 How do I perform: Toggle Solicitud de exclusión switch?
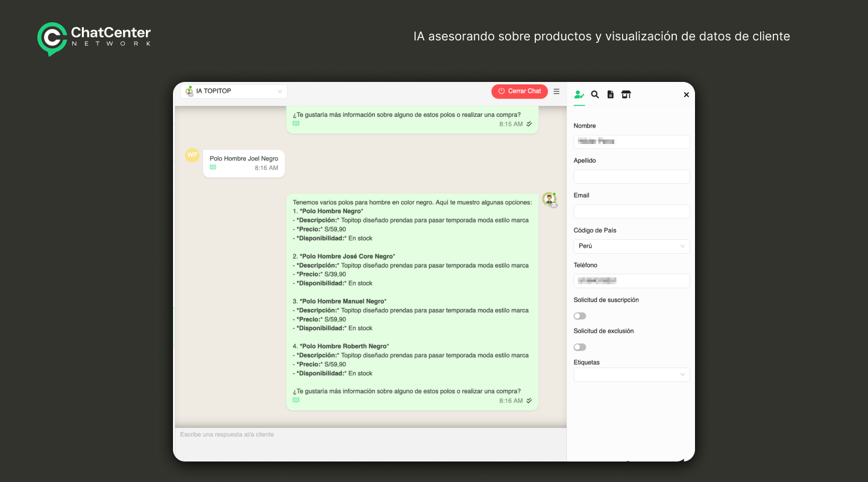pyautogui.click(x=580, y=347)
